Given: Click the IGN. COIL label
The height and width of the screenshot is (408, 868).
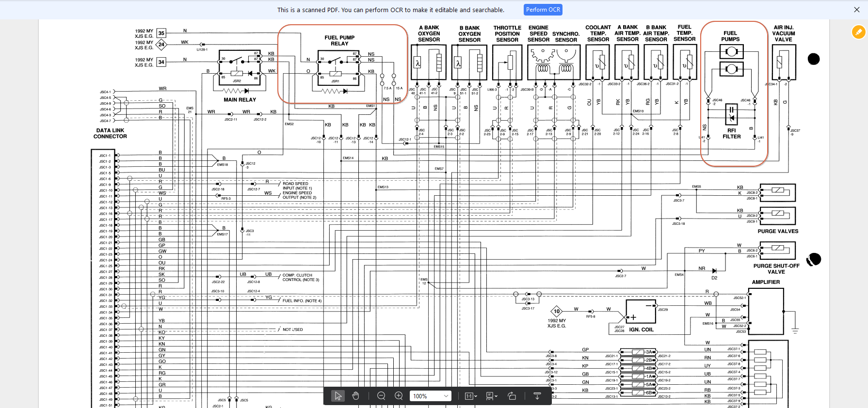Looking at the screenshot, I should [641, 330].
